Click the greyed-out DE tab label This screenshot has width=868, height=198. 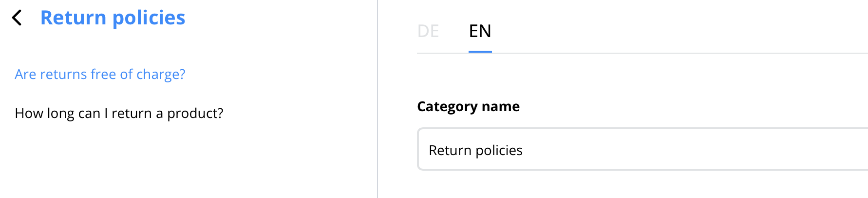[428, 31]
